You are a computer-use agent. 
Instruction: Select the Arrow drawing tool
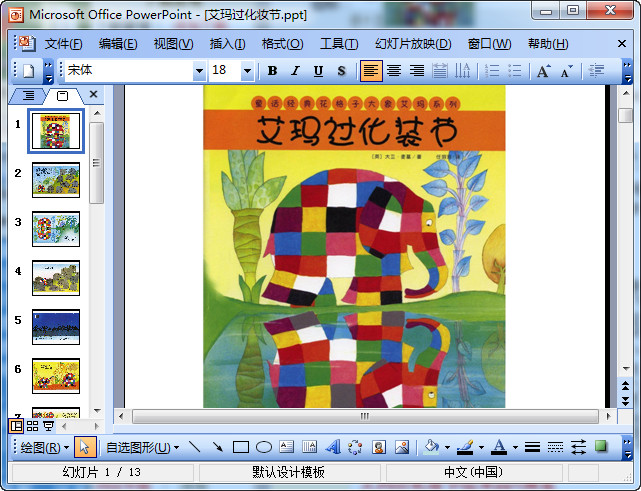[x=218, y=447]
